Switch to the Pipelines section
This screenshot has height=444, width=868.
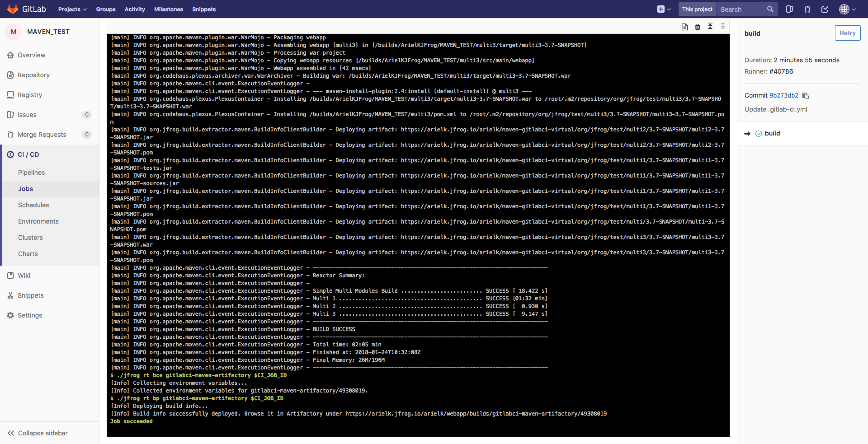tap(31, 172)
